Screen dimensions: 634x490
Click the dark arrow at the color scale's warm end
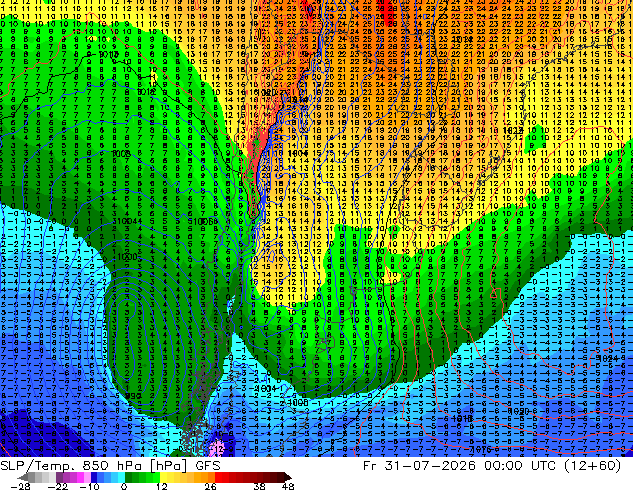click(287, 477)
